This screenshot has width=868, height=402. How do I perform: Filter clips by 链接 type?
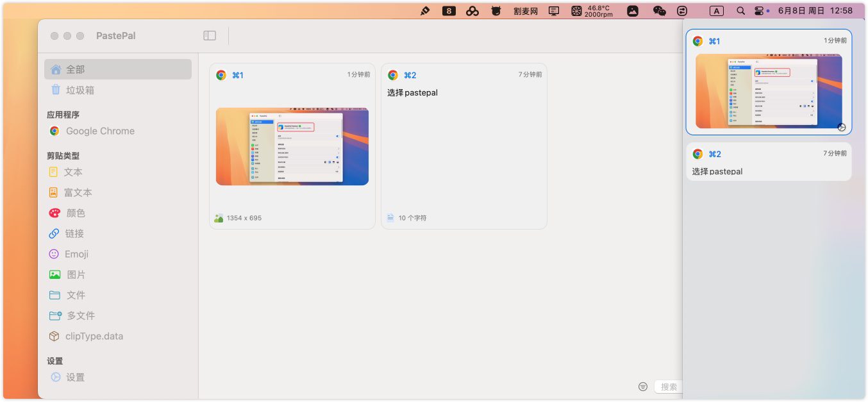pyautogui.click(x=118, y=233)
